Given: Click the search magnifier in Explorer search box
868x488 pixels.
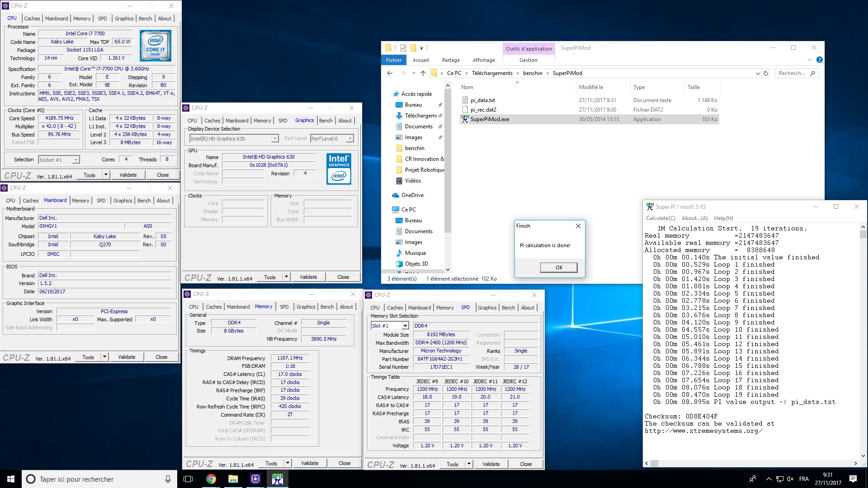Looking at the screenshot, I should (812, 73).
